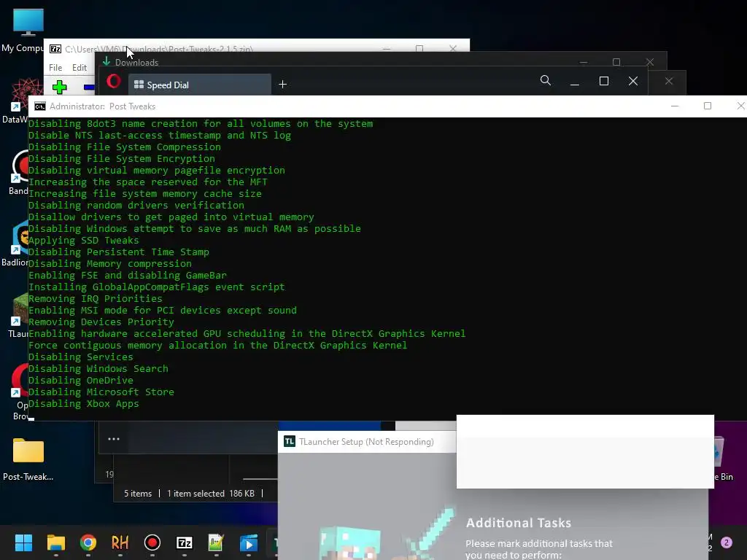Viewport: 747px width, 560px height.
Task: Click the Downloads window title
Action: click(136, 63)
